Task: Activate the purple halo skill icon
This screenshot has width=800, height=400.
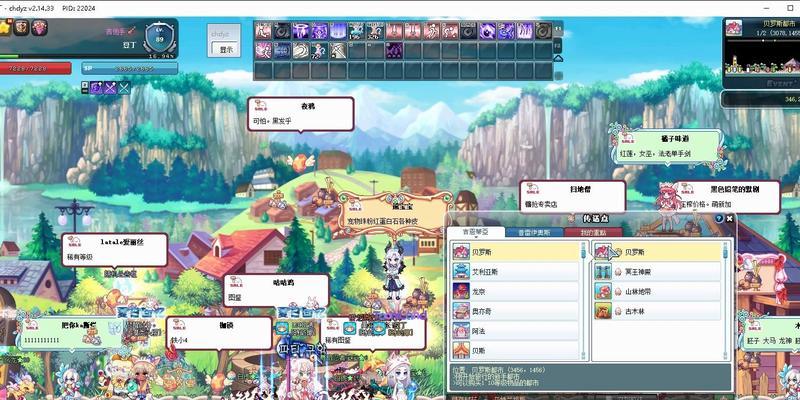Action: (301, 31)
